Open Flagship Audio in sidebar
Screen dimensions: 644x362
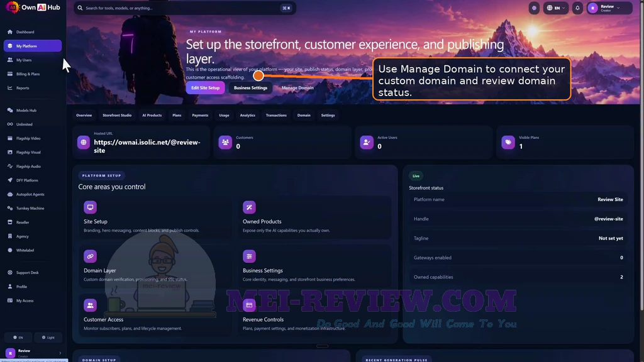tap(33, 166)
